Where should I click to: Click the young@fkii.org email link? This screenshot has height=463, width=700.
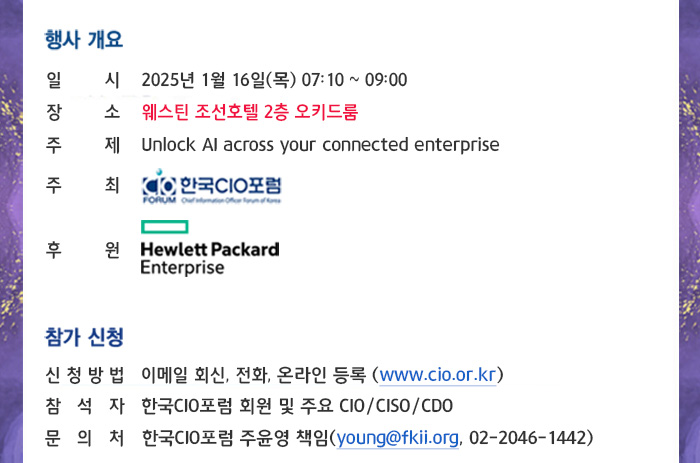pos(397,438)
